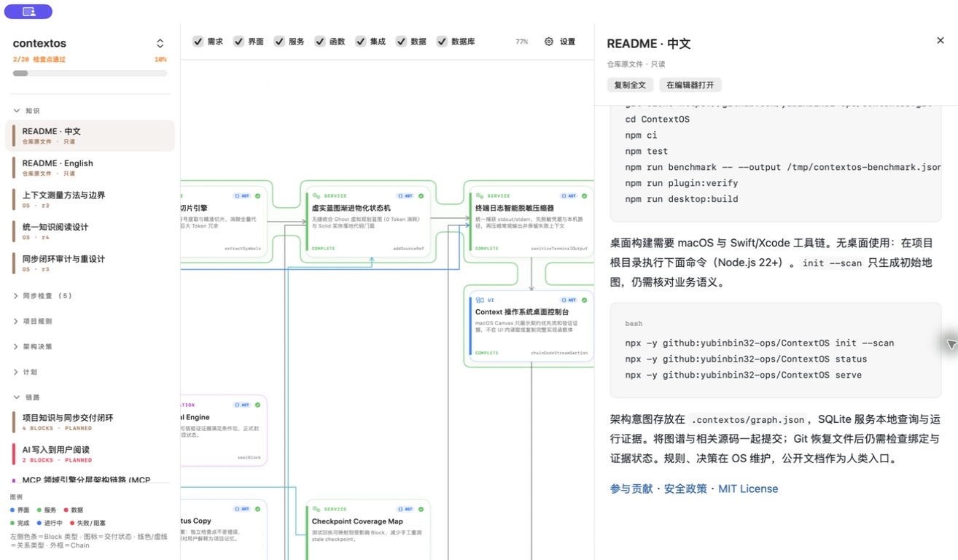Click green check on the Status Copy card
Screen dimensions: 958x560
click(x=258, y=509)
